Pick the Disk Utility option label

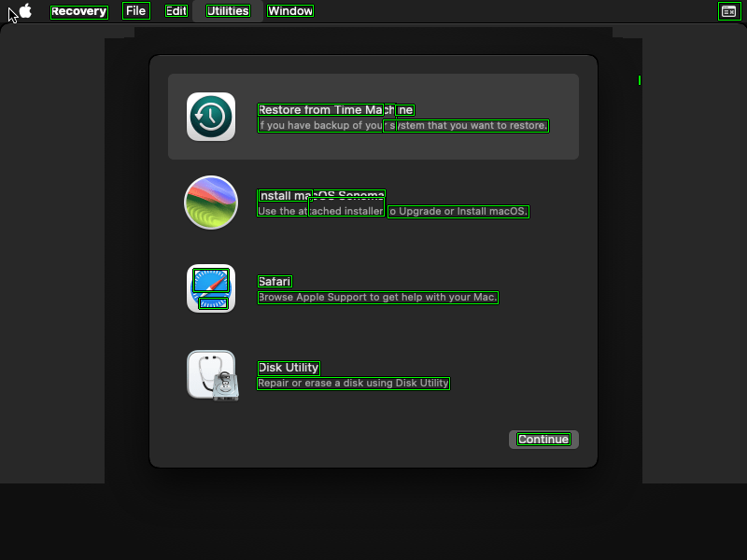point(289,368)
